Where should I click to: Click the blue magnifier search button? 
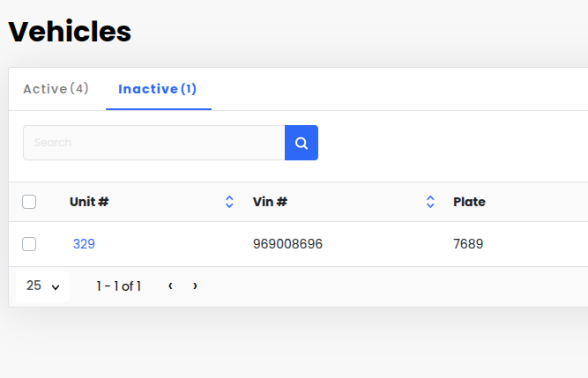(301, 143)
